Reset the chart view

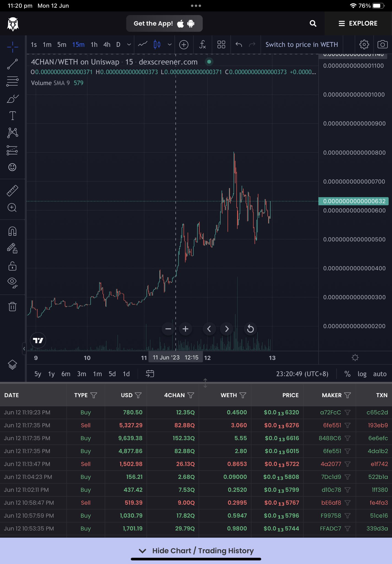point(250,329)
